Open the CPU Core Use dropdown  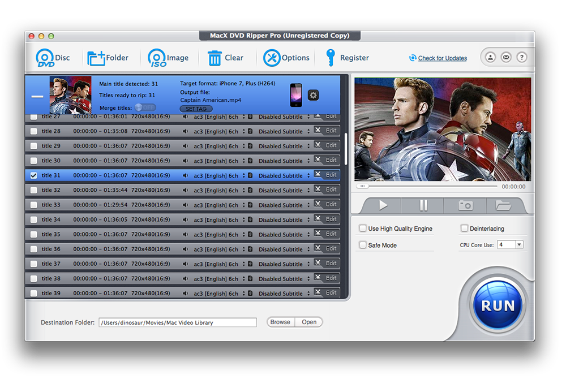coord(519,245)
